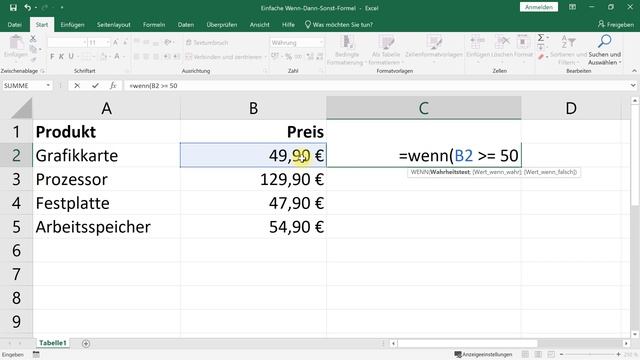
Task: Click the macro recording icon in status bar
Action: (36, 355)
